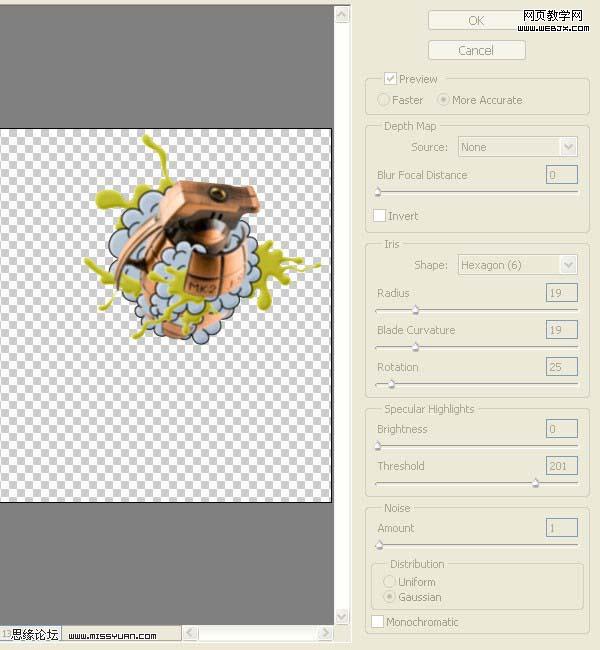The width and height of the screenshot is (600, 650).
Task: Click the Radius slider handle
Action: [415, 310]
